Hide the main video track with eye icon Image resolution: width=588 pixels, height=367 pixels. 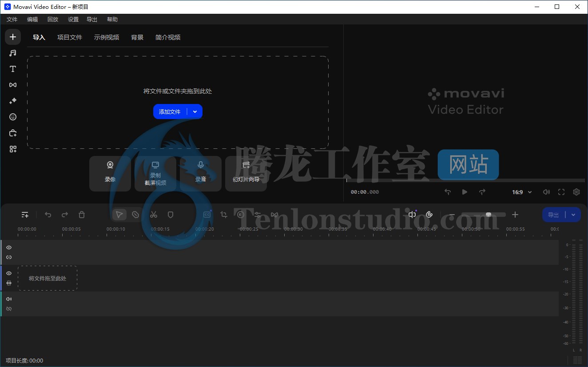coord(9,273)
